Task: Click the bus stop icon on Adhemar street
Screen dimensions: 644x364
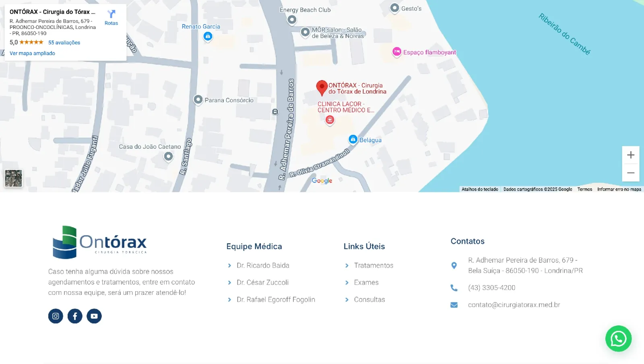Action: [275, 112]
